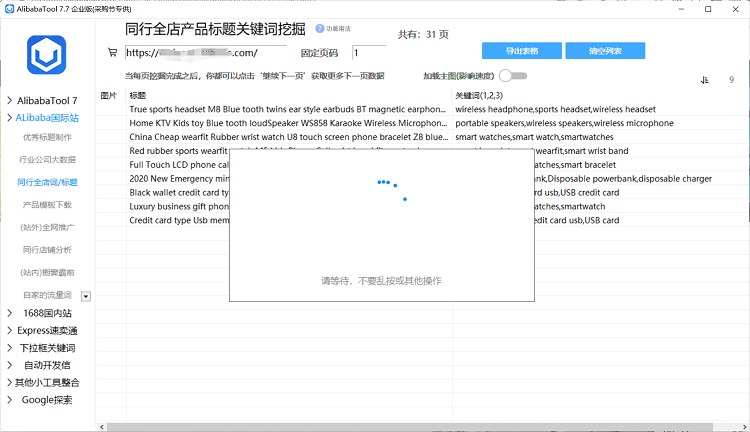Click the sort icon next to the number 9
Image resolution: width=750 pixels, height=432 pixels.
click(705, 80)
